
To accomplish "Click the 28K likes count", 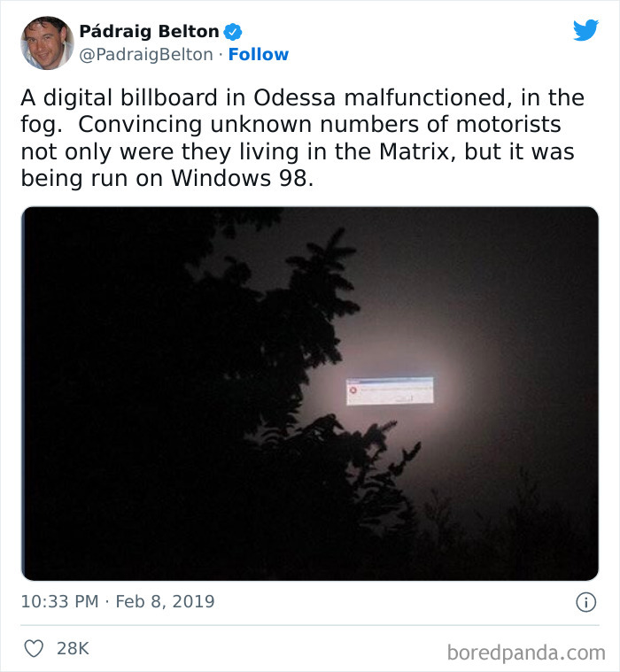I will 73,648.
